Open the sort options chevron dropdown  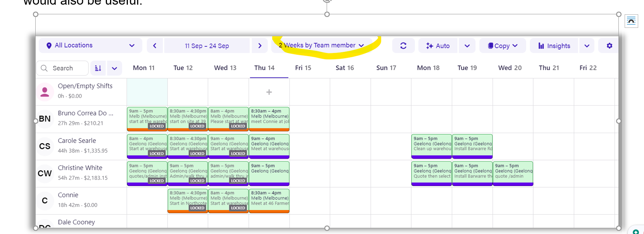(114, 68)
